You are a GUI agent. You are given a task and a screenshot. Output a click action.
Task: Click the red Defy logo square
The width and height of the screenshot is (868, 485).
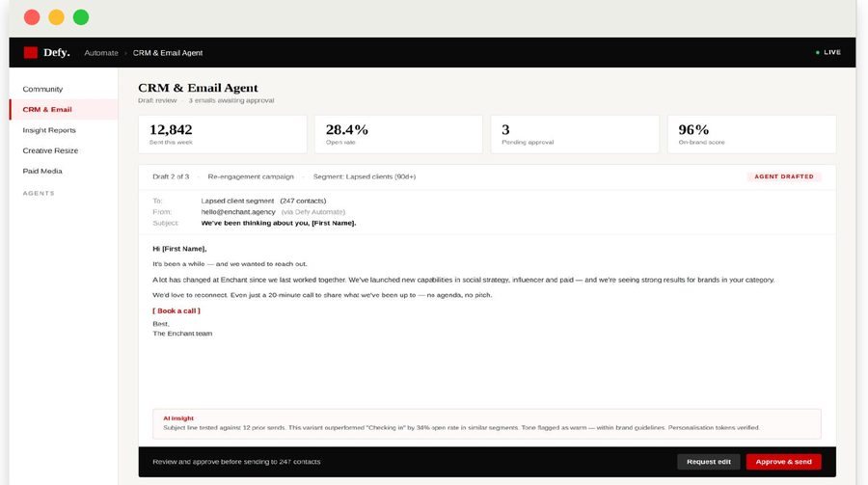pos(31,53)
